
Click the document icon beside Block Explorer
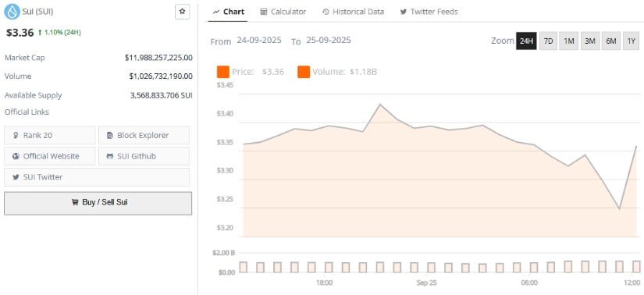click(x=109, y=135)
